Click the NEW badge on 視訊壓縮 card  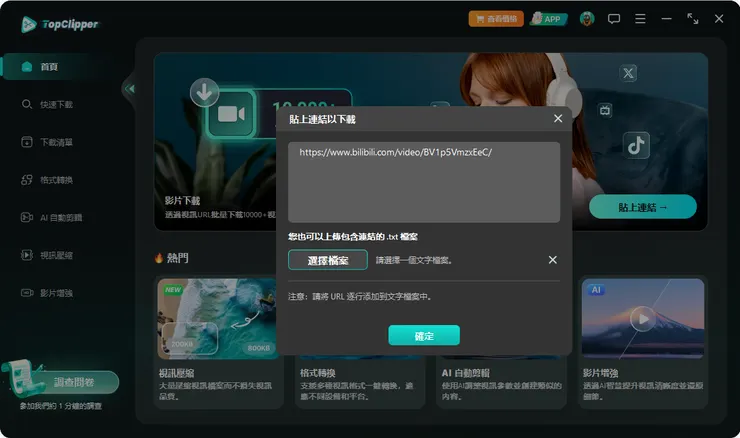173,289
